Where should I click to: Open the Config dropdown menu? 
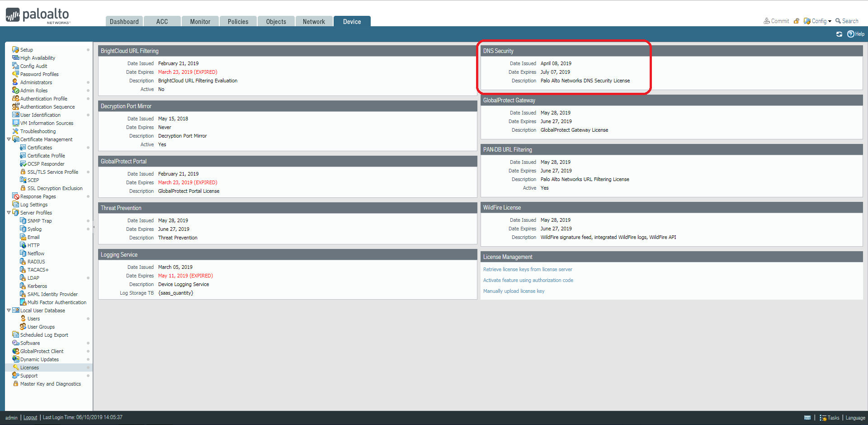tap(818, 21)
